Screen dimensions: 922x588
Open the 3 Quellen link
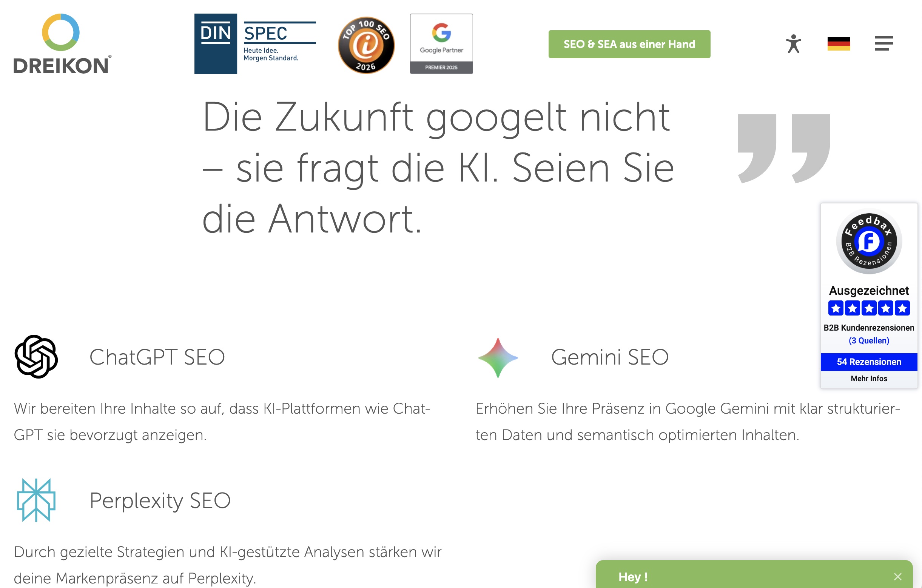pos(868,340)
